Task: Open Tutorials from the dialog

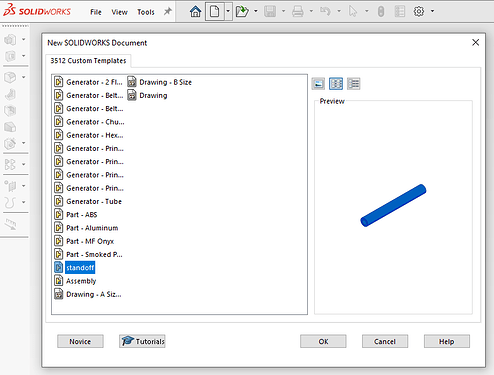Action: [x=142, y=341]
